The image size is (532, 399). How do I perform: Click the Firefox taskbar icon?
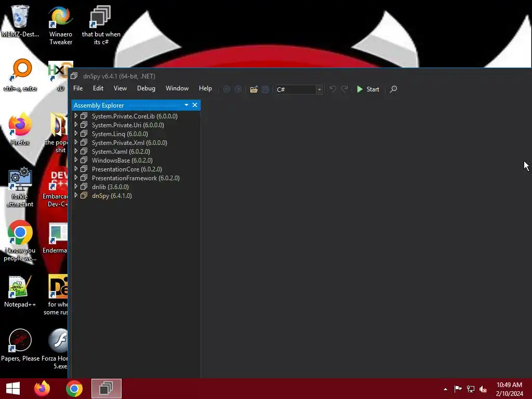42,389
